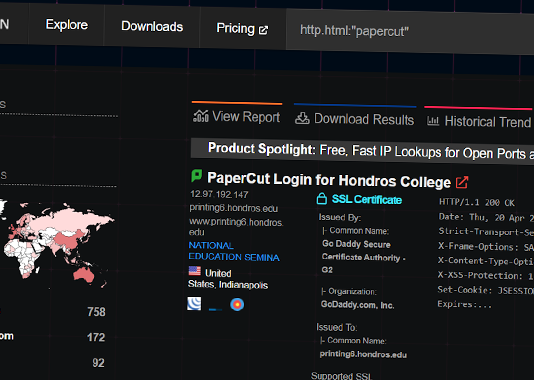Click the small blue dash technology icon

pyautogui.click(x=215, y=309)
